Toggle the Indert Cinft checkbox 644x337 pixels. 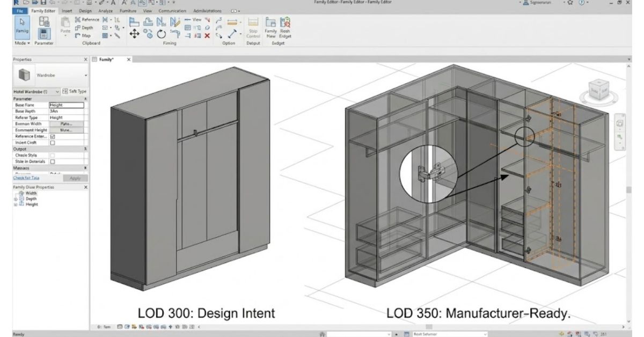point(52,143)
